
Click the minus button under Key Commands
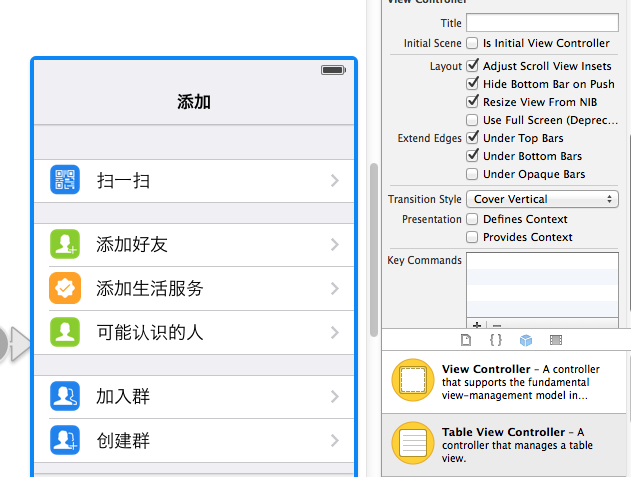(x=497, y=324)
